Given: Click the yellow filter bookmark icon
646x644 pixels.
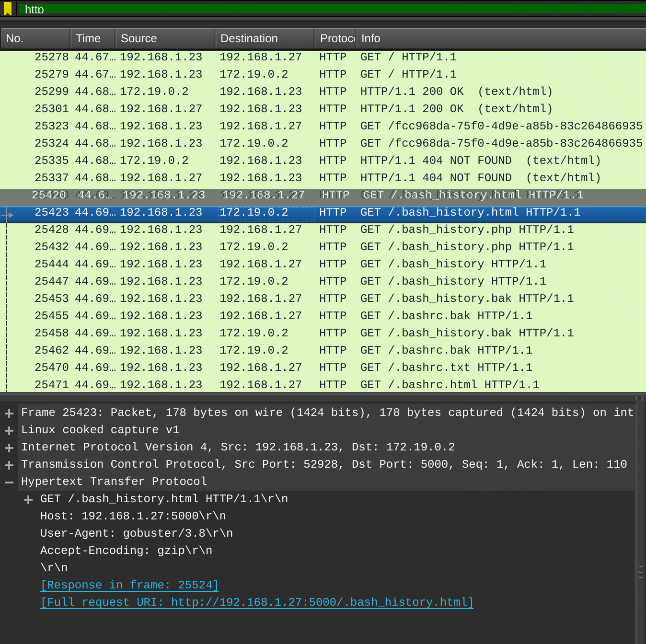Looking at the screenshot, I should coord(8,9).
